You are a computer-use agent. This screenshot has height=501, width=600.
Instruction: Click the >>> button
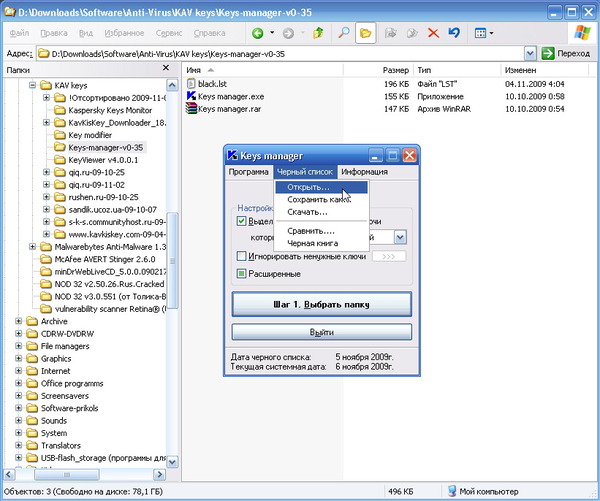click(x=389, y=256)
